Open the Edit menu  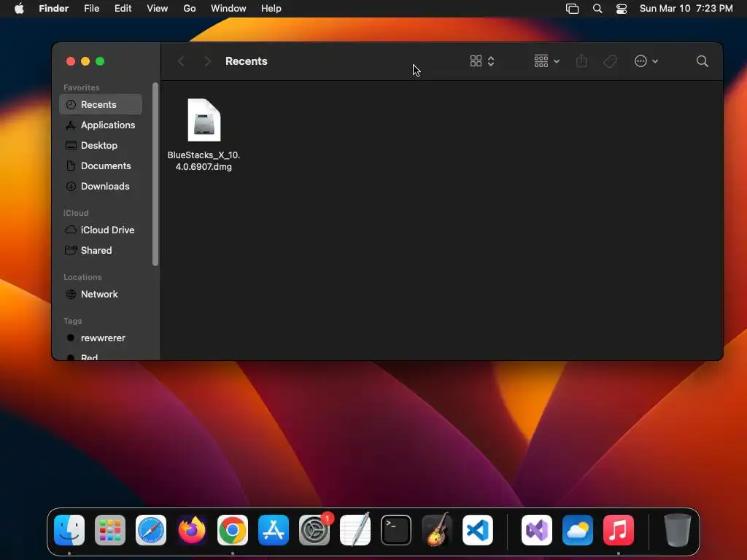click(x=123, y=9)
